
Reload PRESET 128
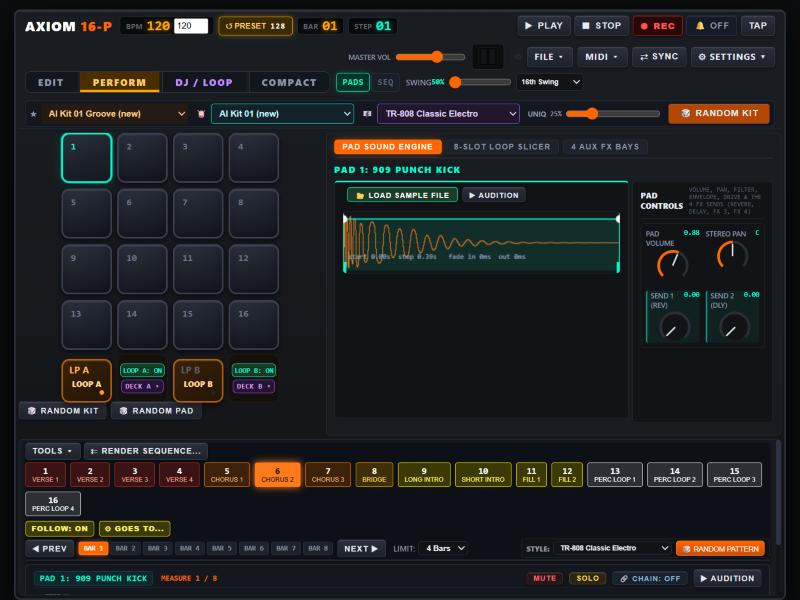[x=256, y=26]
